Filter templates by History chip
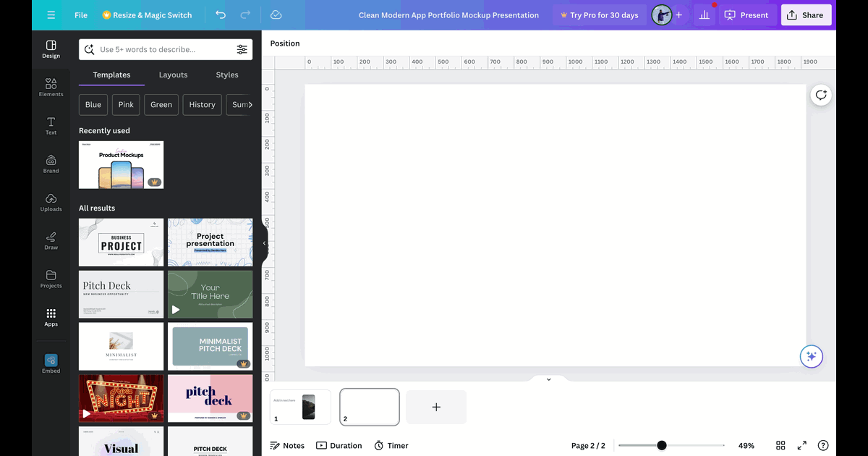868x456 pixels. pyautogui.click(x=203, y=104)
